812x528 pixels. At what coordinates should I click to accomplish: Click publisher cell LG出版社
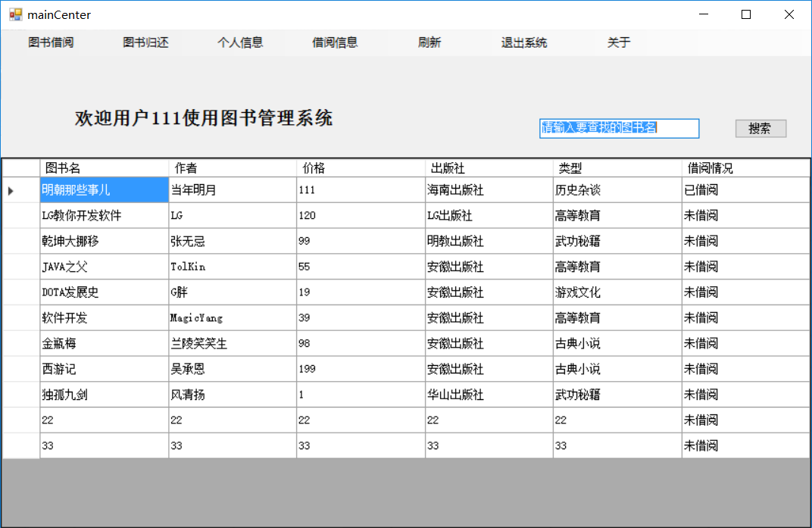pyautogui.click(x=489, y=216)
